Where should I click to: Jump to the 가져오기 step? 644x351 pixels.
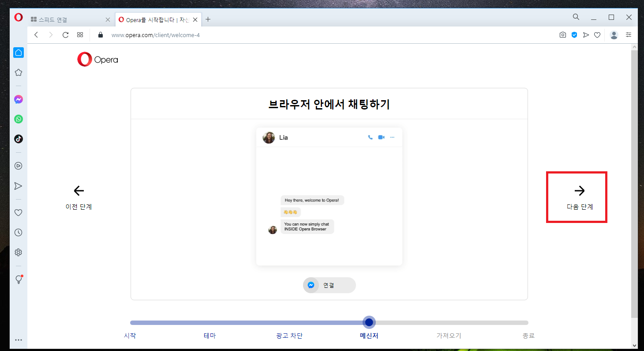tap(449, 336)
